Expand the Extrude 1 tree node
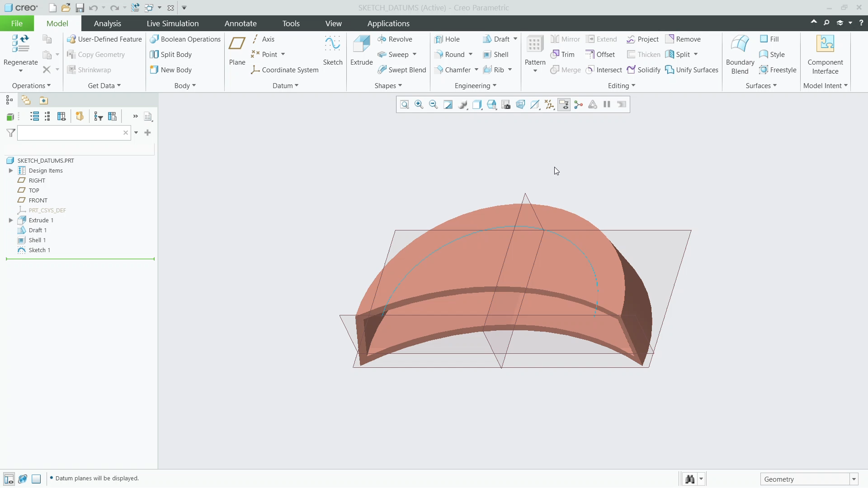Screen dimensions: 868x488 (11, 221)
